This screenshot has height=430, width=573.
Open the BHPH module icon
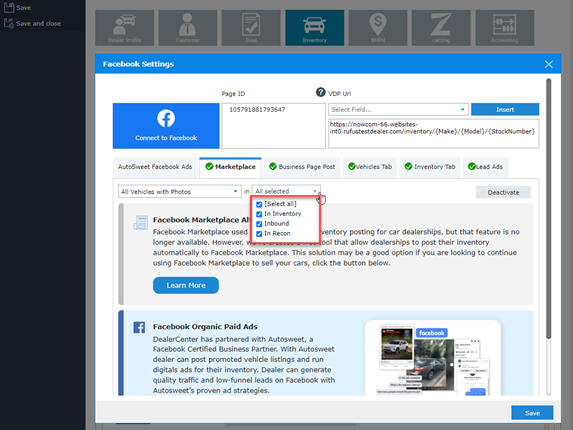(378, 28)
